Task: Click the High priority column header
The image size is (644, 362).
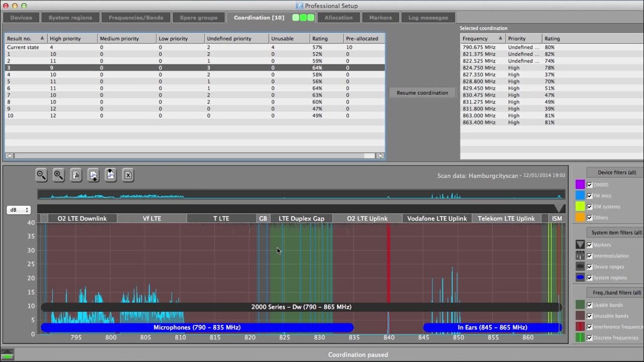Action: (x=72, y=38)
